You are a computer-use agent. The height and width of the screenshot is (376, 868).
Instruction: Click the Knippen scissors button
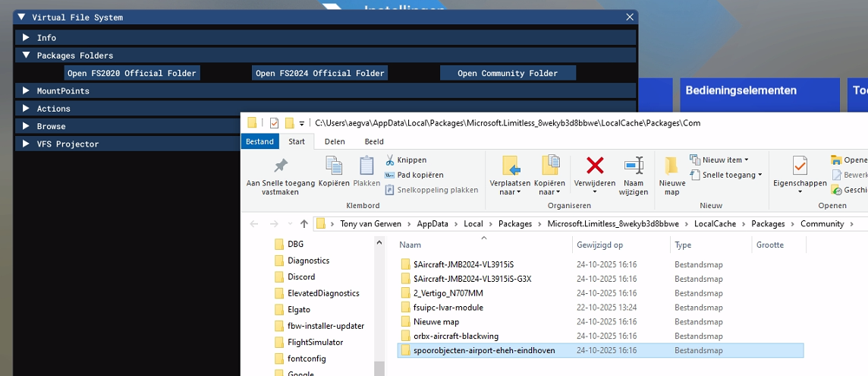point(406,160)
